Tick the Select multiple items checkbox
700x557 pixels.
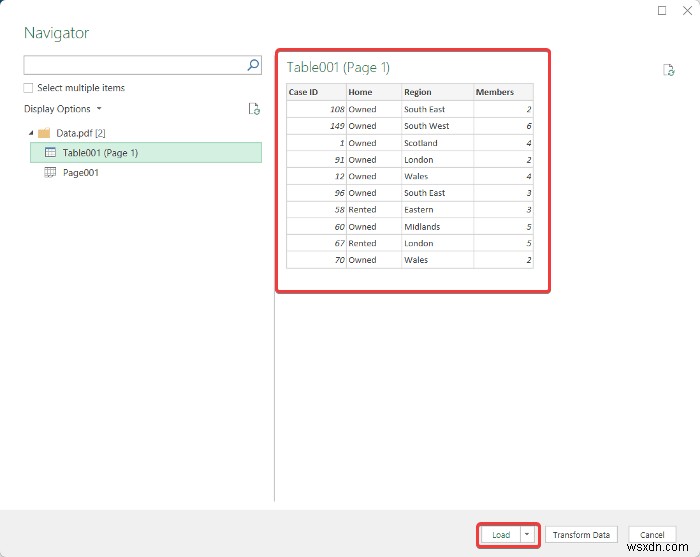pos(28,88)
